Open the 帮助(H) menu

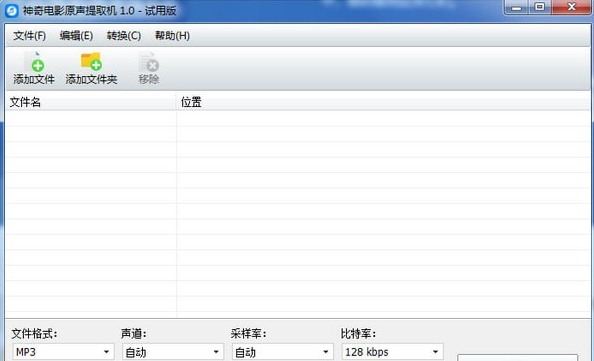[172, 36]
